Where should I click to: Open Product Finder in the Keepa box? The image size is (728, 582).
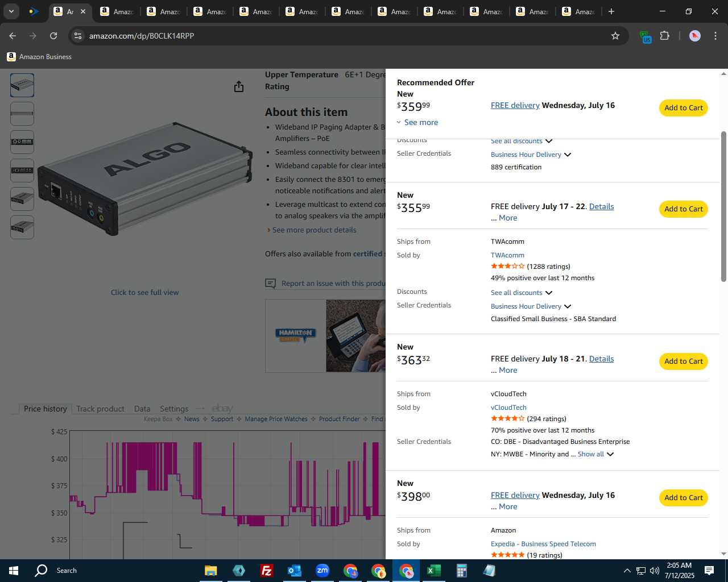click(339, 419)
